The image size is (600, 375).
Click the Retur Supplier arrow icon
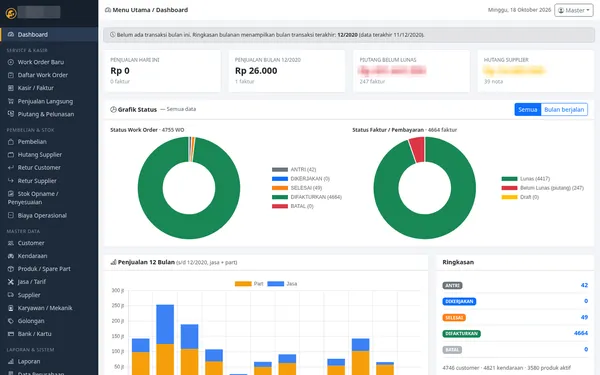(11, 181)
